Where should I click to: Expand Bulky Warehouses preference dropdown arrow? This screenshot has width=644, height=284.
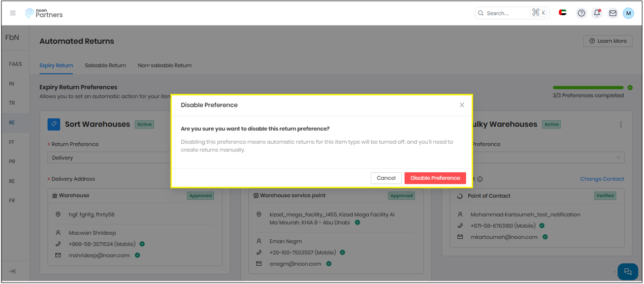(618, 158)
